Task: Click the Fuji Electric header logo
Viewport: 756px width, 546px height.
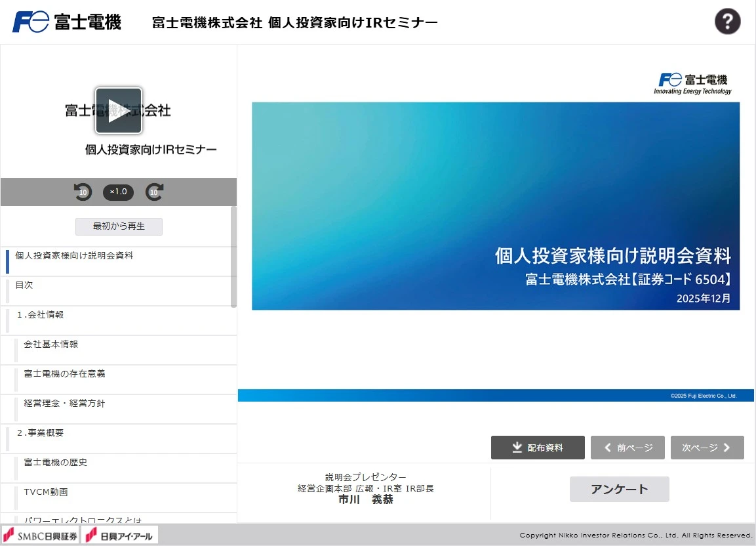Action: click(x=66, y=20)
